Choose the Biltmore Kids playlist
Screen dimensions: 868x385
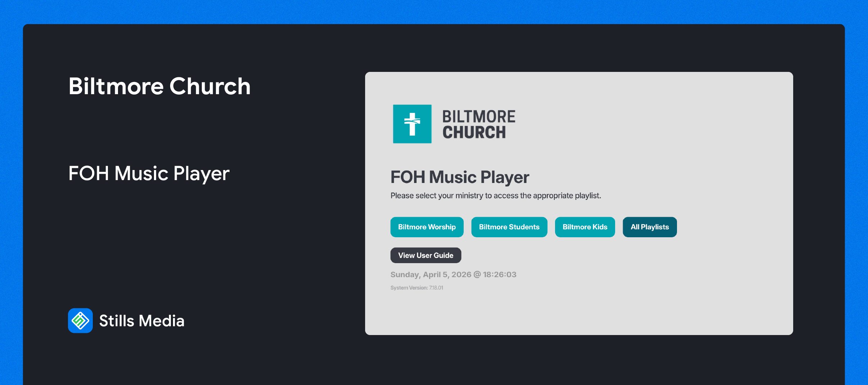point(585,227)
